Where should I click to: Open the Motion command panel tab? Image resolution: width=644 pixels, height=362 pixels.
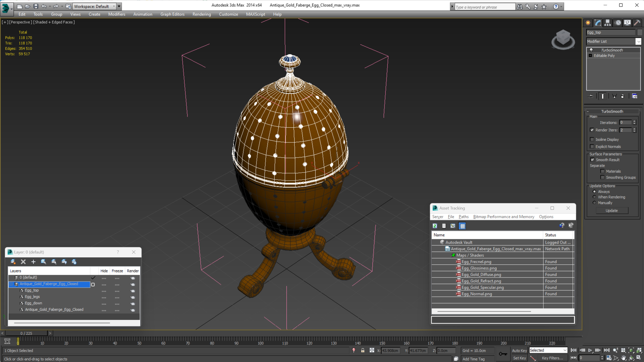coord(618,23)
